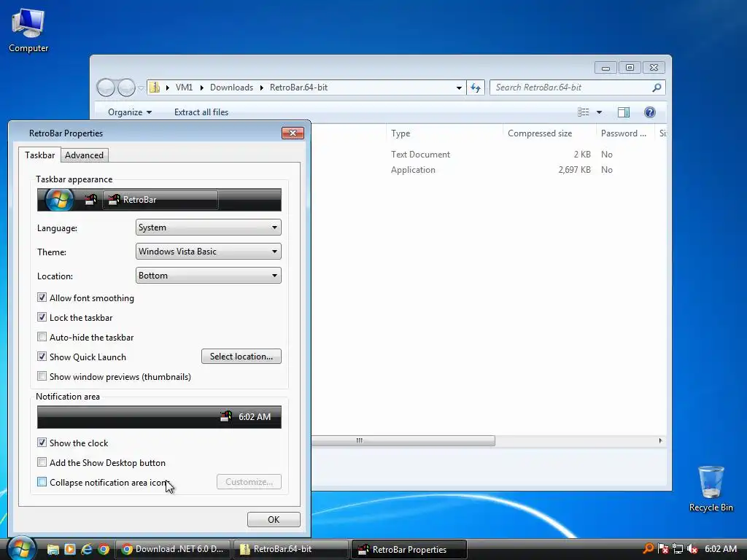Screen dimensions: 747x560
Task: Click the Explorer forward navigation button
Action: (x=126, y=87)
